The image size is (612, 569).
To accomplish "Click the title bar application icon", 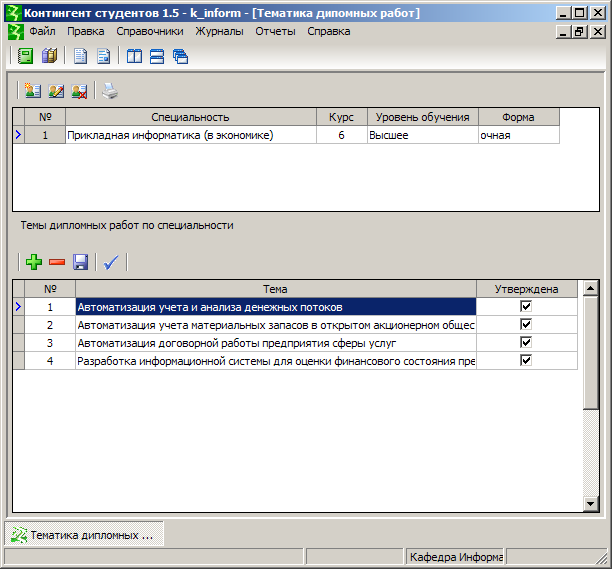I will (13, 13).
